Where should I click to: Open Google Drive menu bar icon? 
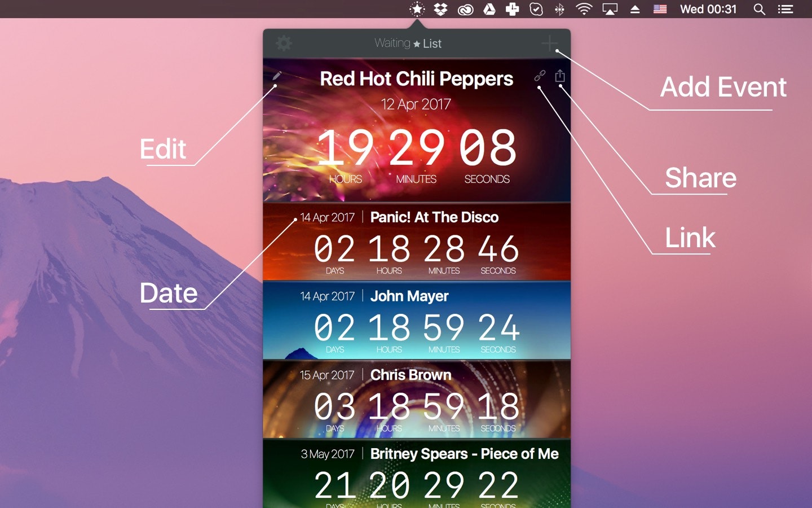click(489, 9)
